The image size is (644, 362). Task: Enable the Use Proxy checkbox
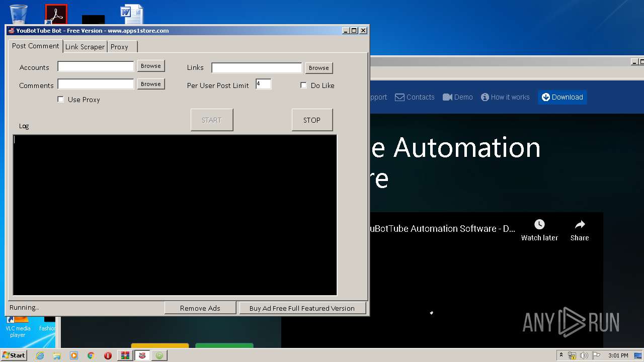[x=61, y=100]
